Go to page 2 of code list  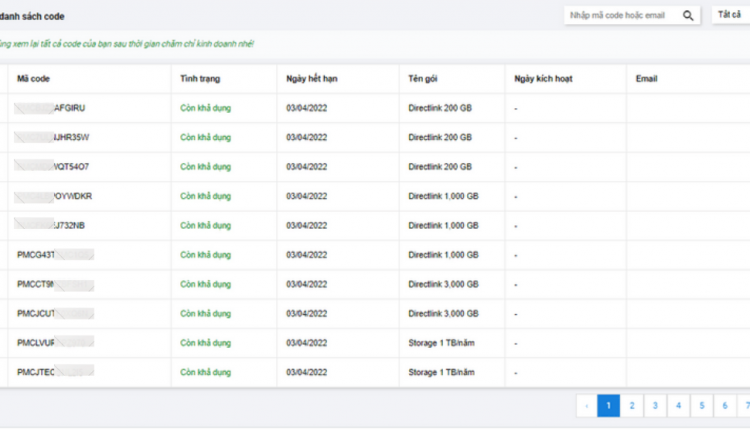(632, 406)
